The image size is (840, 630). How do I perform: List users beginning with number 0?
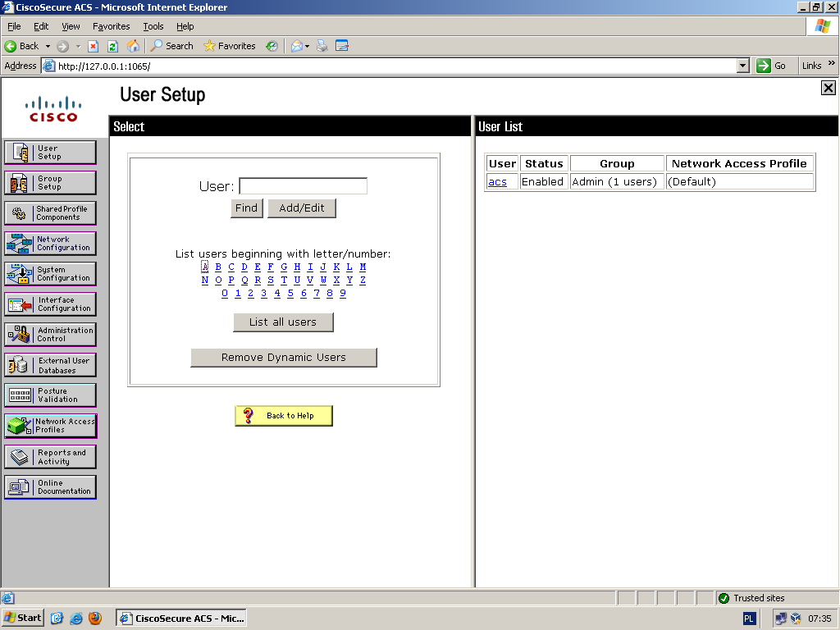click(x=225, y=293)
